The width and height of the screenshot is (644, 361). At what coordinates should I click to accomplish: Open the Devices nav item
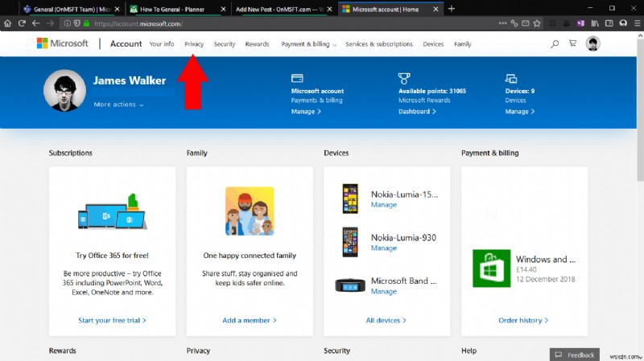pos(433,44)
